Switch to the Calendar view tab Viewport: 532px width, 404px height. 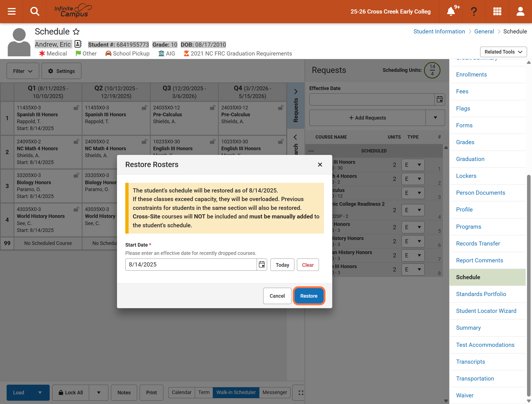point(182,392)
